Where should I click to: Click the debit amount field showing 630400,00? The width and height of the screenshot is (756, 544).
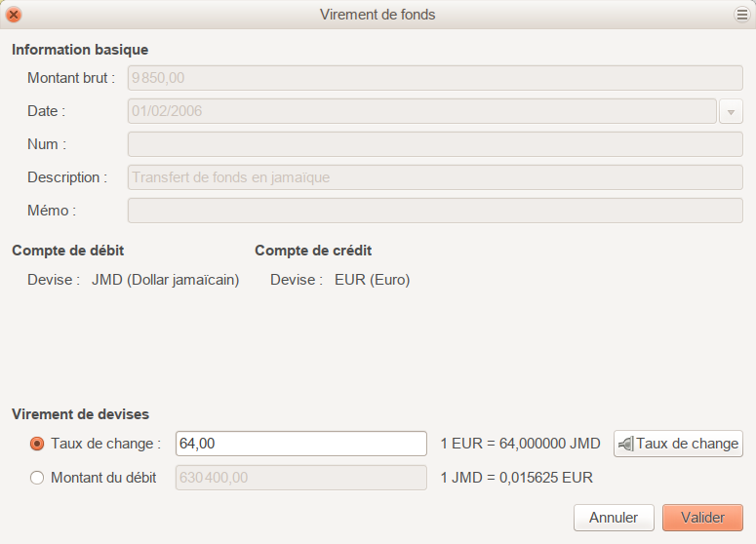300,478
